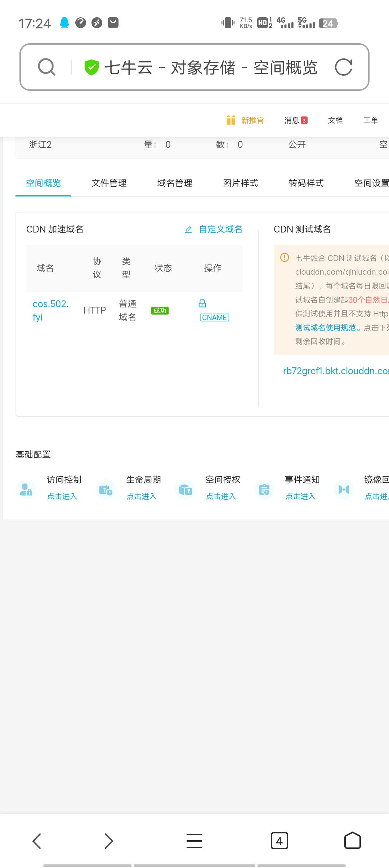The image size is (389, 868).
Task: Click the lock icon in 操作 column
Action: click(202, 304)
